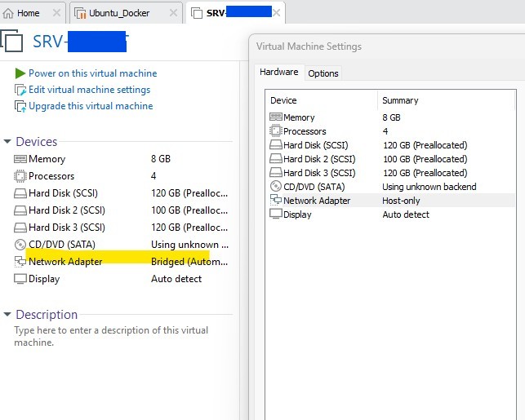Select the Hardware tab in settings
The width and height of the screenshot is (525, 420).
tap(278, 73)
